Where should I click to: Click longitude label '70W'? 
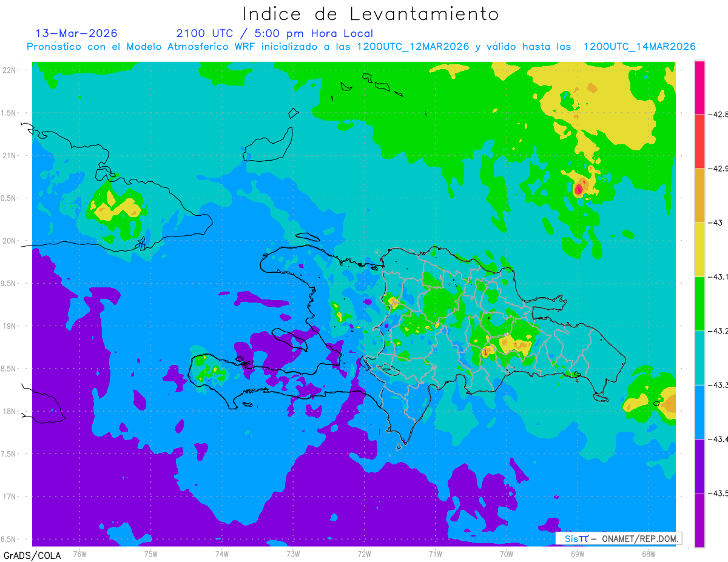506,554
